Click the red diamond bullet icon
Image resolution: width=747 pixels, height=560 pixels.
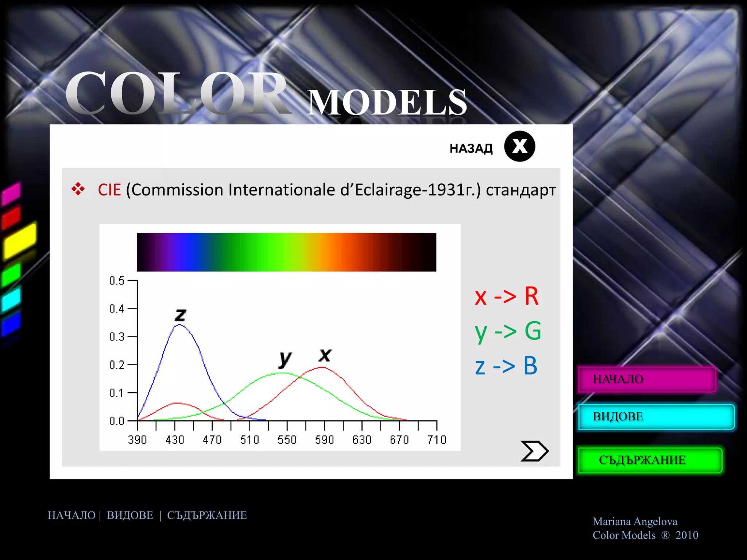click(78, 189)
